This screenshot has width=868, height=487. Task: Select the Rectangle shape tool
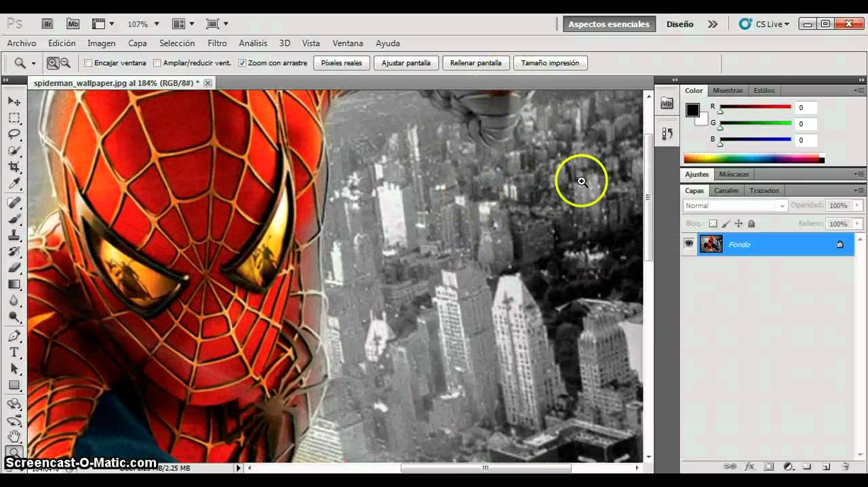click(x=14, y=385)
